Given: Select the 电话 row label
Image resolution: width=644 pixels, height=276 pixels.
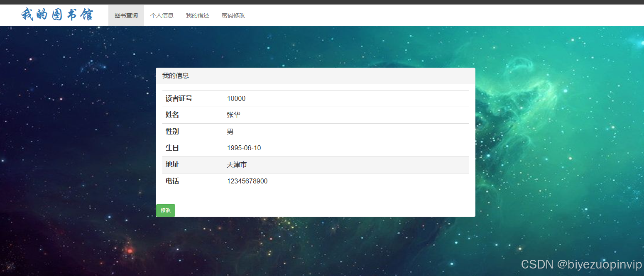Looking at the screenshot, I should (x=172, y=181).
